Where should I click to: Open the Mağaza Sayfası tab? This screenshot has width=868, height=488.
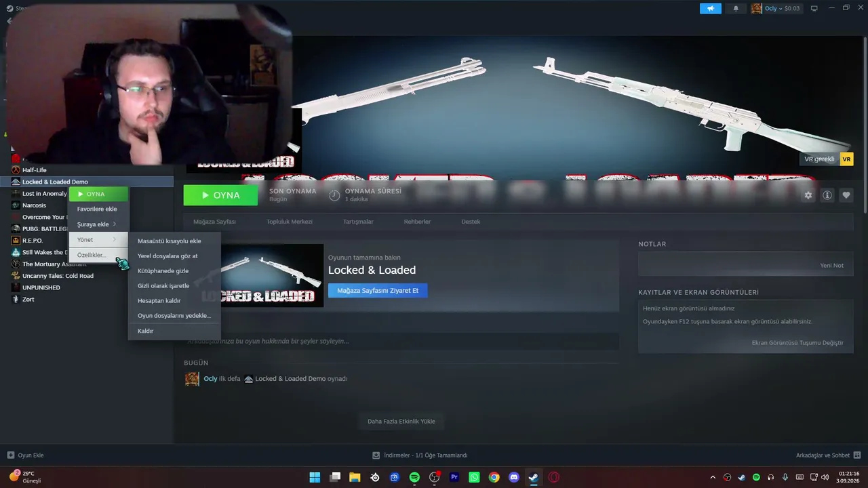pyautogui.click(x=214, y=222)
